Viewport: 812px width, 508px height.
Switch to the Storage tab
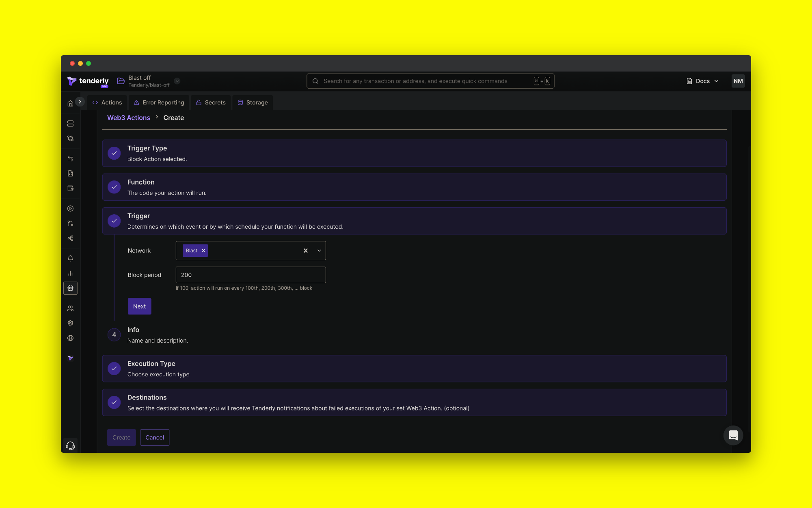tap(253, 102)
